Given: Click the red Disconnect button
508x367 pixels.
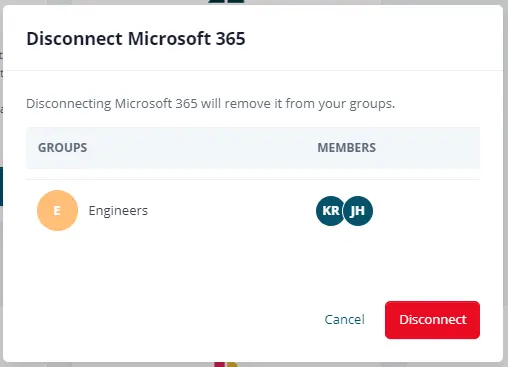Looking at the screenshot, I should coord(432,320).
